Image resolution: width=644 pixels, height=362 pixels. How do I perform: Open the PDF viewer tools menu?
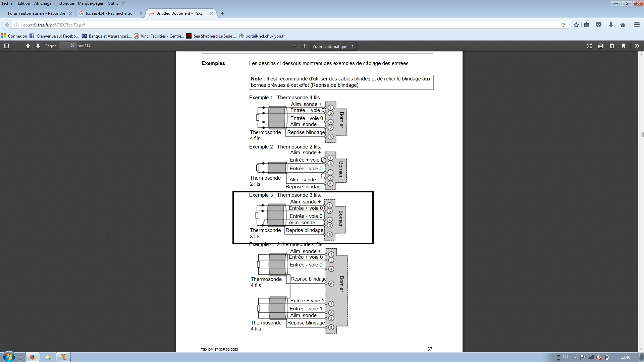(637, 46)
